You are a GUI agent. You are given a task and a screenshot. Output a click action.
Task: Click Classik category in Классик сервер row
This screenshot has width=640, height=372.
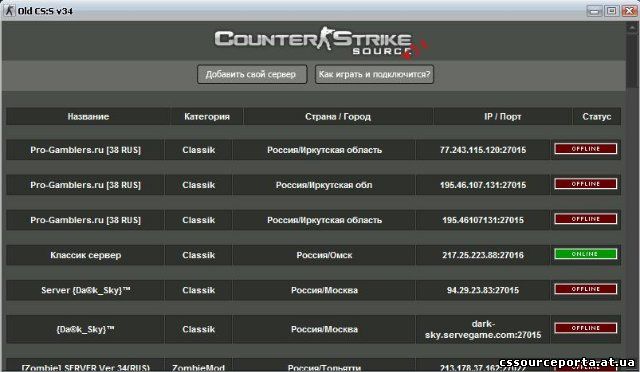coord(199,255)
